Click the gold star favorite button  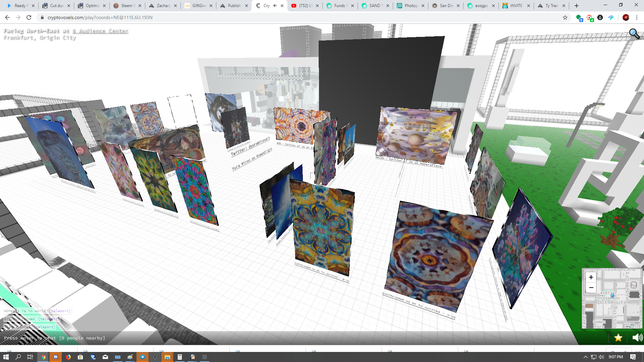click(618, 338)
